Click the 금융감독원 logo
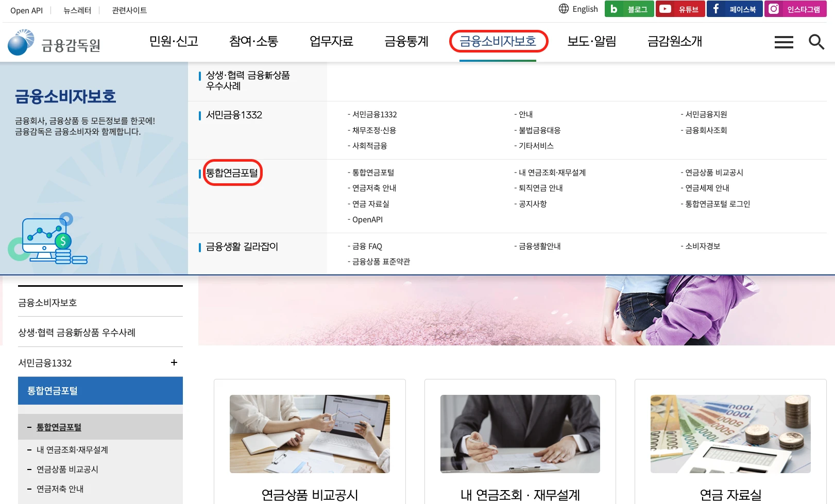This screenshot has height=504, width=835. pos(55,43)
